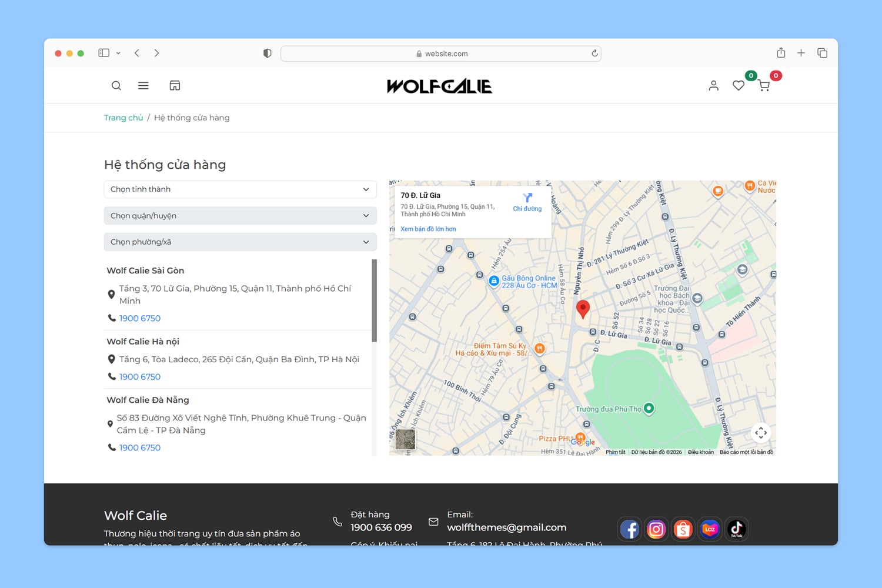Image resolution: width=882 pixels, height=588 pixels.
Task: Toggle fullscreen view on the map
Action: [x=761, y=433]
